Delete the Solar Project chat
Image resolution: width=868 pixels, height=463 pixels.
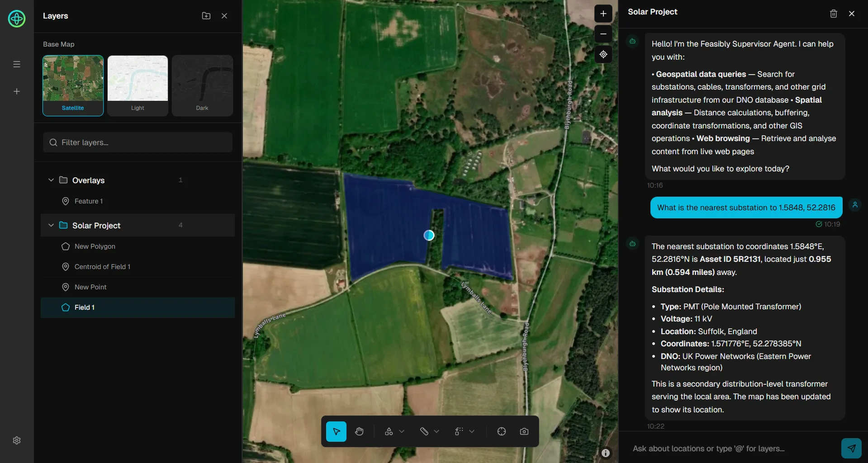click(834, 14)
